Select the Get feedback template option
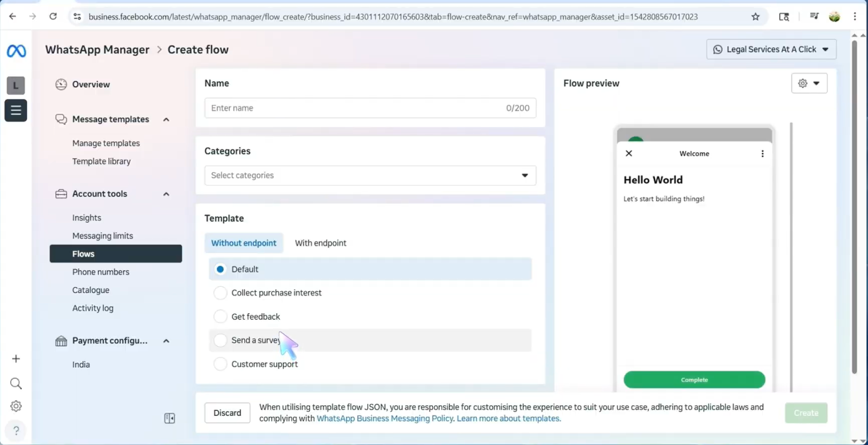868x445 pixels. pyautogui.click(x=220, y=317)
